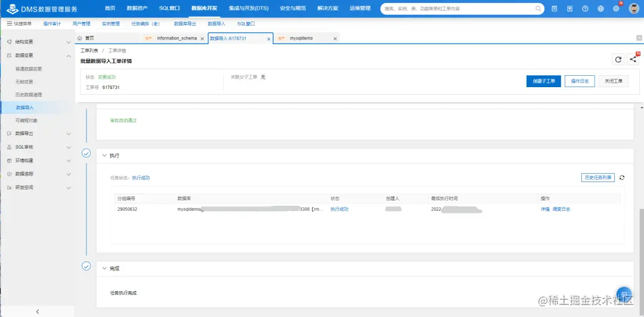This screenshot has height=317, width=644.
Task: Click the 完成 step check circle
Action: [x=86, y=266]
